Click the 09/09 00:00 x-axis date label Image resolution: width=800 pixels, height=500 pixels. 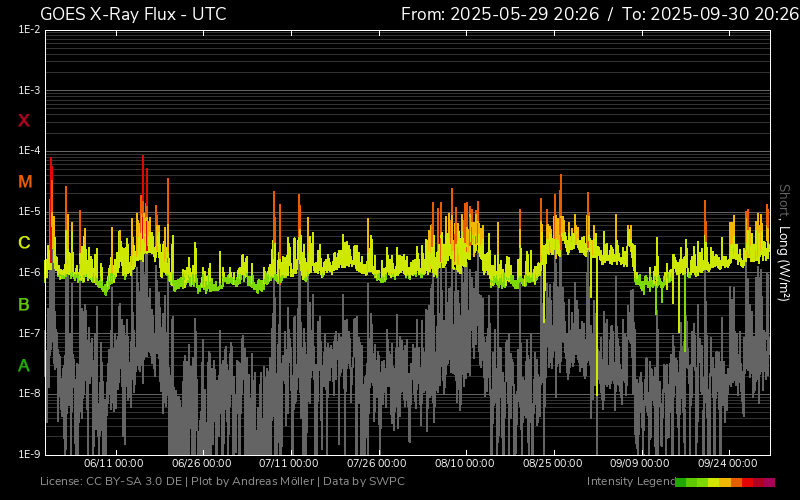640,463
